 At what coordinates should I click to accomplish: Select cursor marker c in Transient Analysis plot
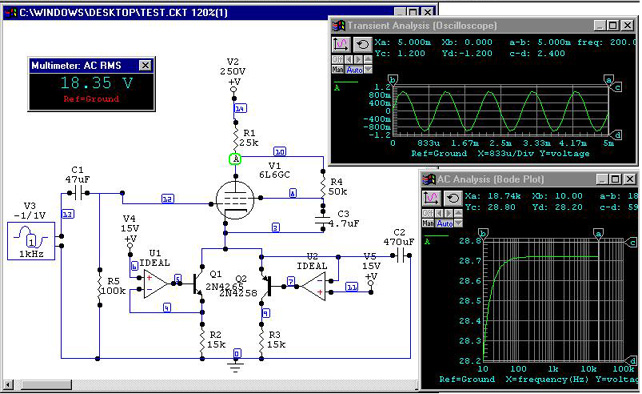click(616, 87)
